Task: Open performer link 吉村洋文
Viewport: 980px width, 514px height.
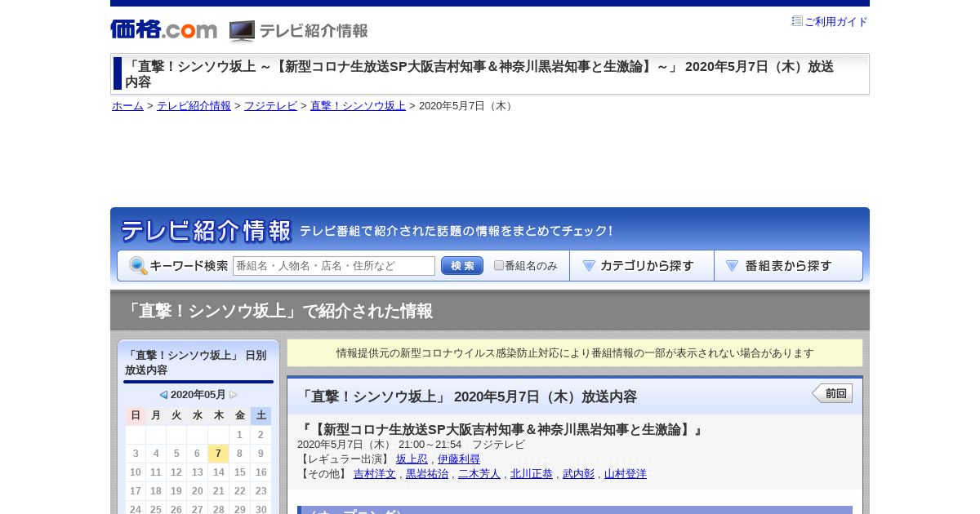Action: [375, 474]
